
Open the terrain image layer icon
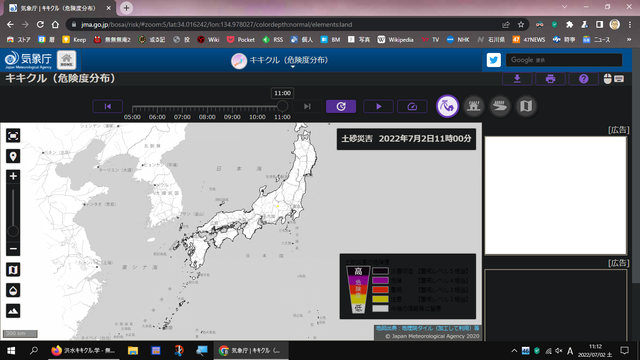click(13, 311)
